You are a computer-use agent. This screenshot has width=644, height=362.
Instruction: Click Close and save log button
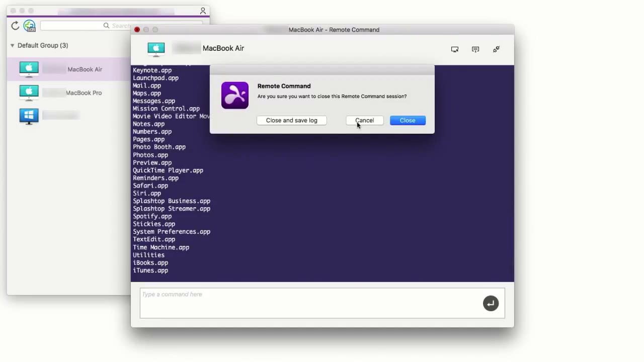coord(292,120)
